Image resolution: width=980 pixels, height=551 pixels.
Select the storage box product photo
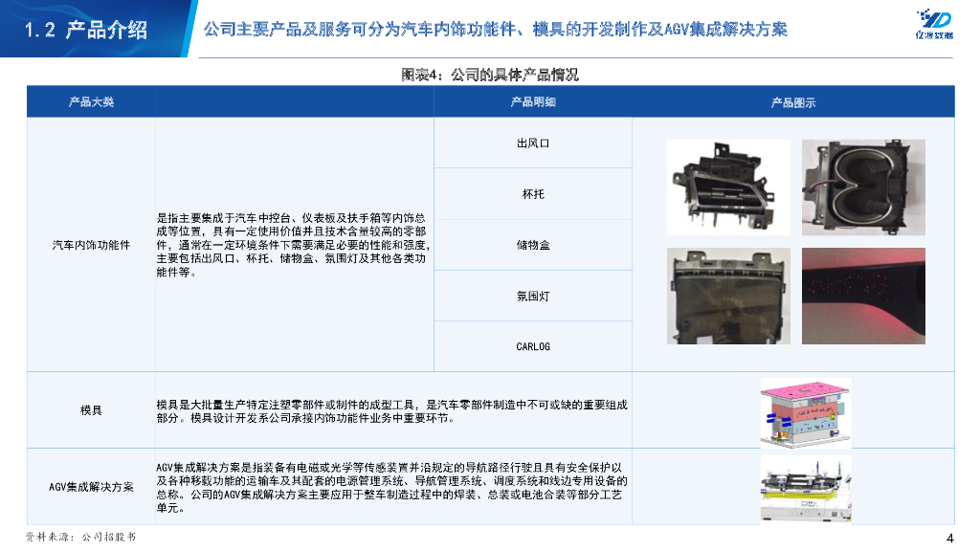pyautogui.click(x=728, y=297)
